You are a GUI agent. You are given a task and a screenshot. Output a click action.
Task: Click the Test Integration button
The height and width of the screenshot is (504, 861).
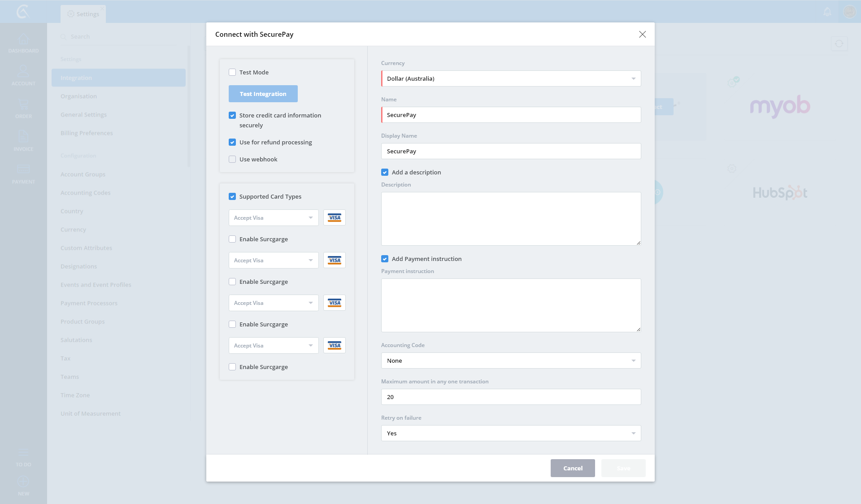click(x=263, y=94)
